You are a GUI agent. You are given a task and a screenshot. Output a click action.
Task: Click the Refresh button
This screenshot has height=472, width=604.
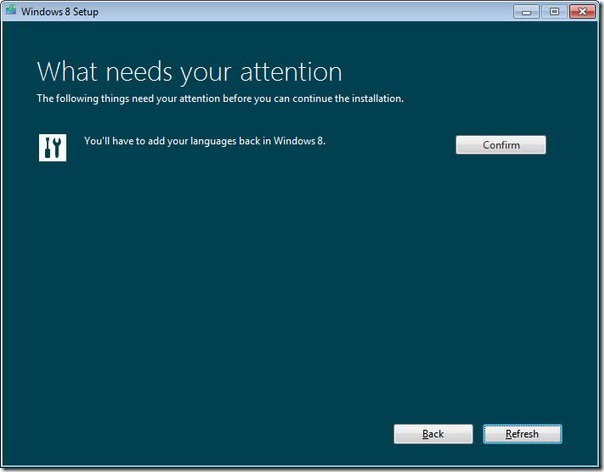coord(522,434)
